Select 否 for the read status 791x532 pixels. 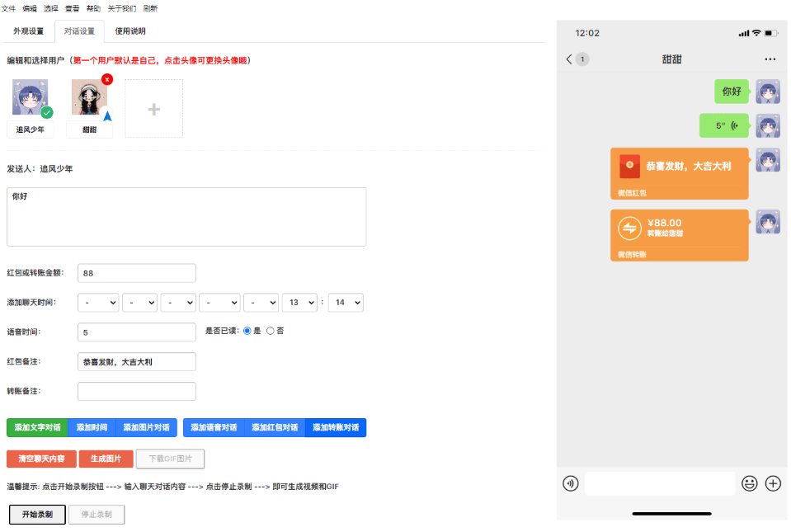click(271, 331)
